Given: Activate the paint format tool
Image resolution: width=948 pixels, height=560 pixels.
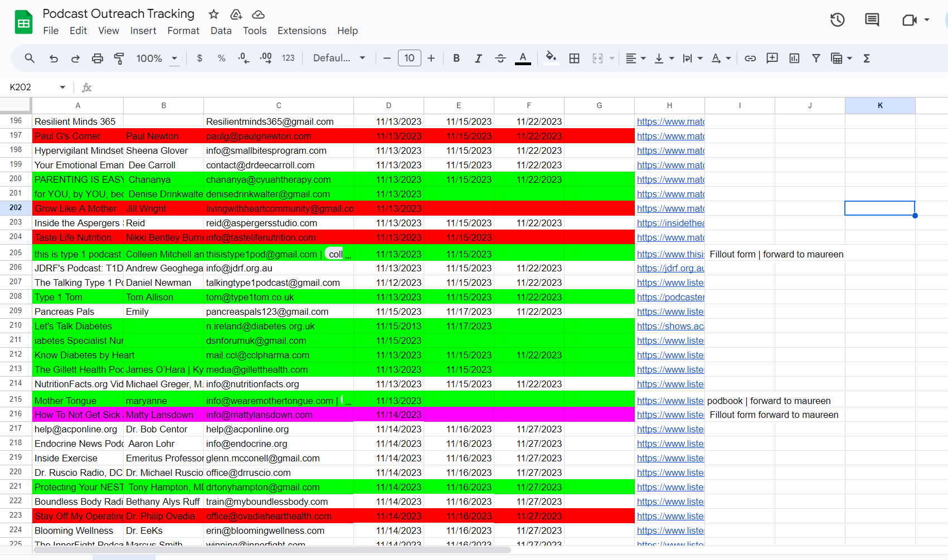Looking at the screenshot, I should tap(119, 58).
